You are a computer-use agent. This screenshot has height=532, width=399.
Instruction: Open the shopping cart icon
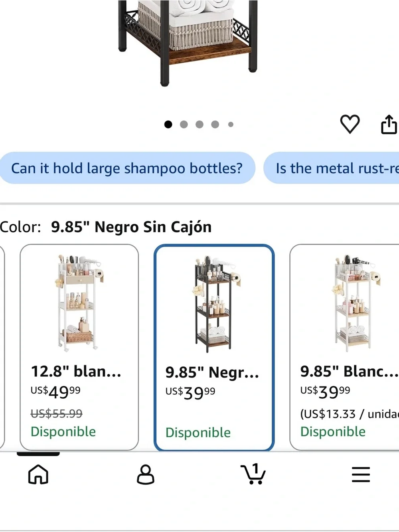(x=253, y=474)
